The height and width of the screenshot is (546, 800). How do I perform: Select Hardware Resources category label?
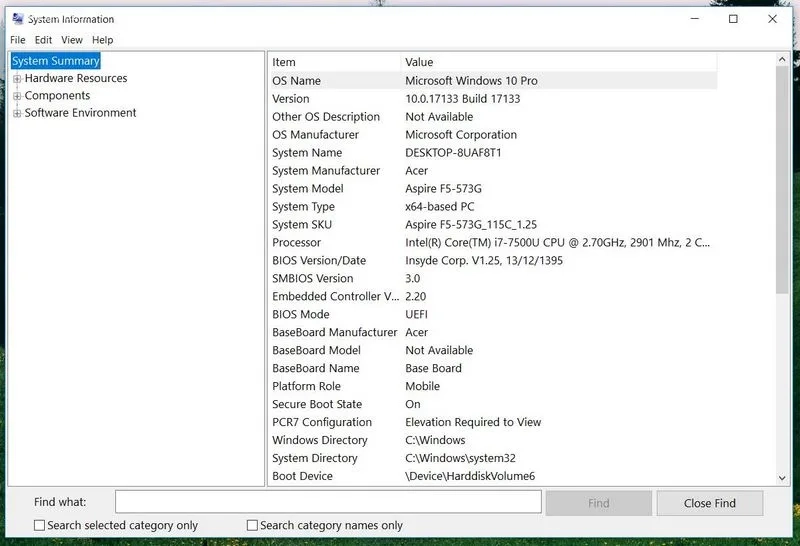point(76,78)
